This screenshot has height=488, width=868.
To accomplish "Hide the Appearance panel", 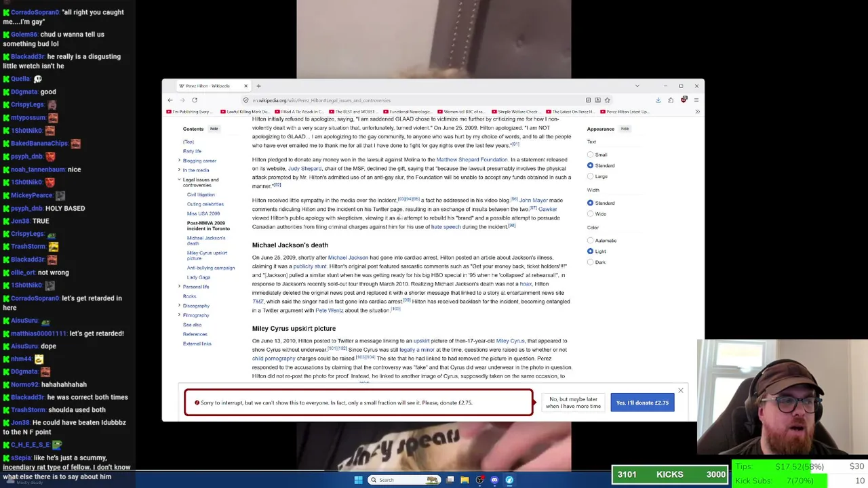I will tap(625, 129).
